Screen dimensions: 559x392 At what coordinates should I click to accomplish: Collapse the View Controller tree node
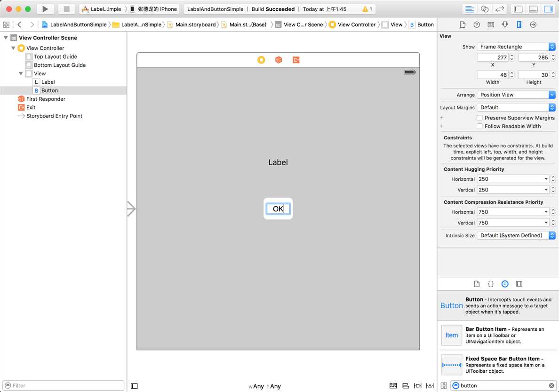[x=13, y=48]
